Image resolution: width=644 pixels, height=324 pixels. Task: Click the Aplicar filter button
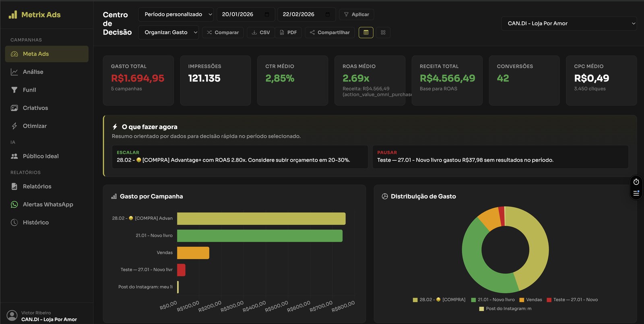[357, 14]
